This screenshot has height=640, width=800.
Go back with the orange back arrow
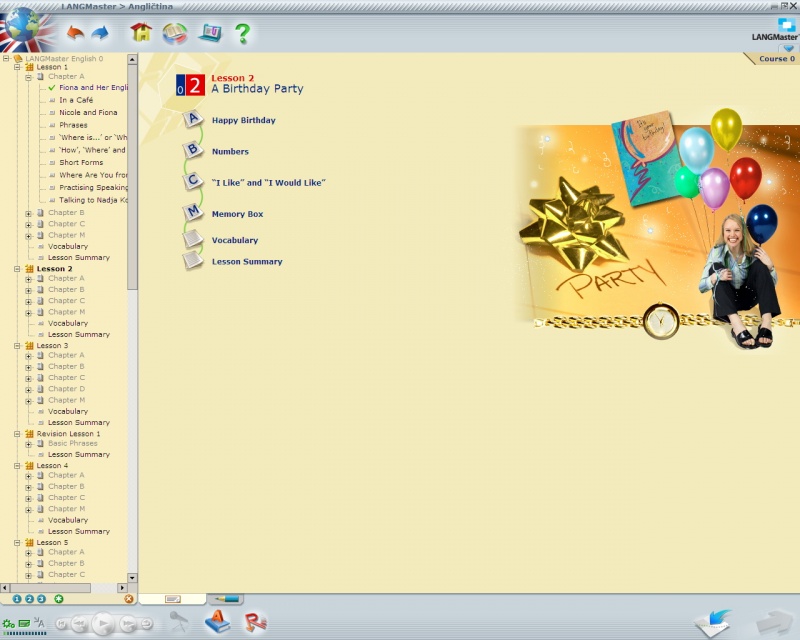(76, 33)
